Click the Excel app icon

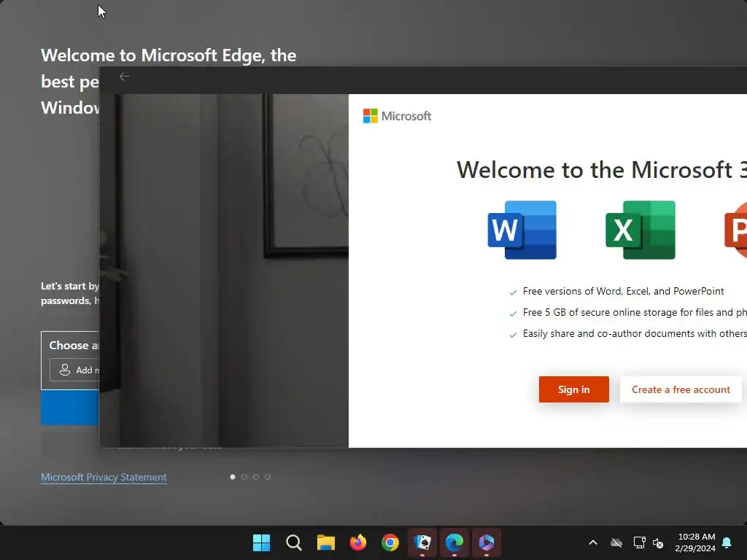coord(640,230)
